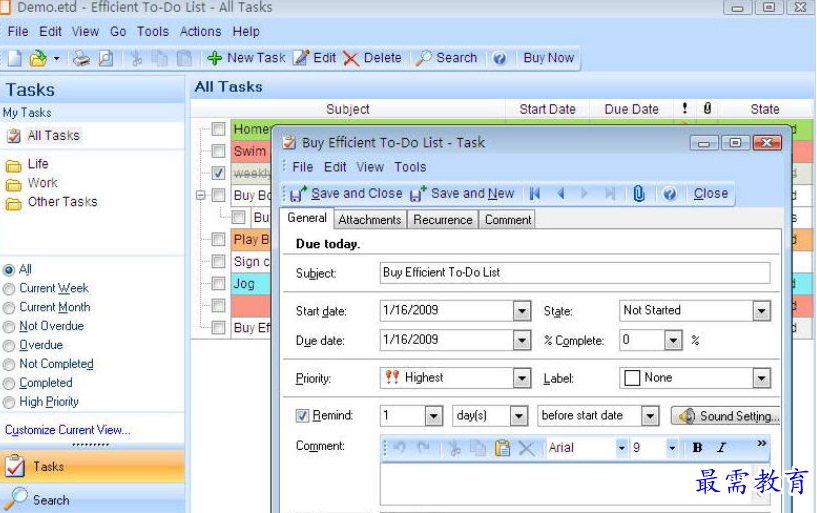Go to next task record arrow
Image resolution: width=817 pixels, height=513 pixels.
[x=584, y=194]
